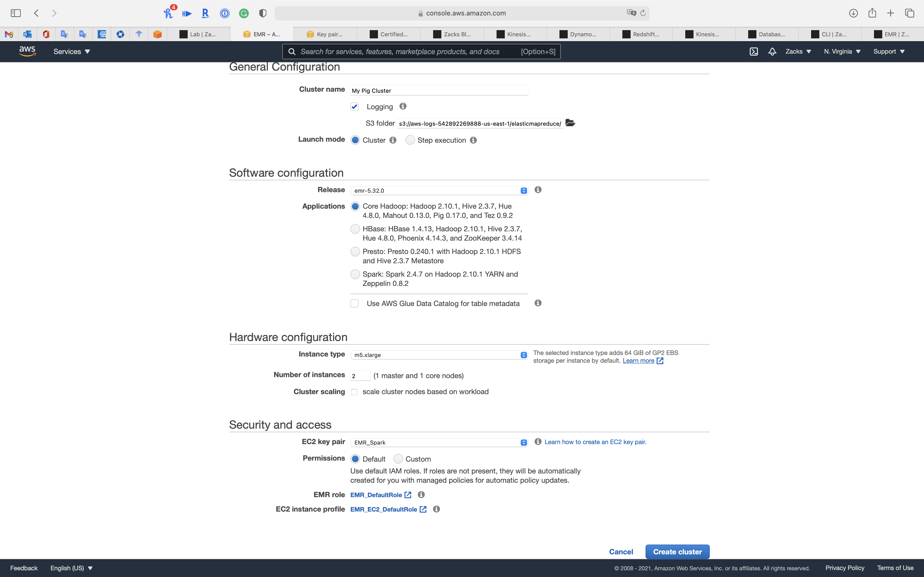Image resolution: width=924 pixels, height=577 pixels.
Task: Open the Services menu
Action: click(71, 52)
